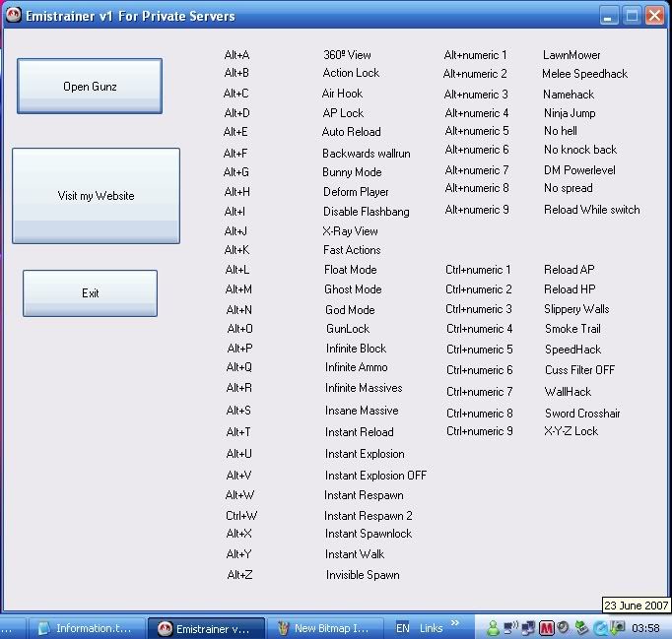Click the EN language indicator in taskbar
672x639 pixels.
pos(402,628)
